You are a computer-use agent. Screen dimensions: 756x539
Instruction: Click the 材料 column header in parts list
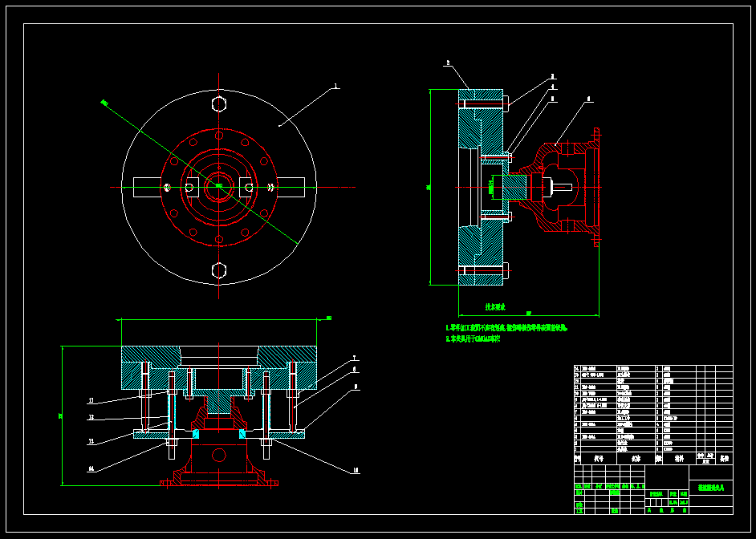679,459
